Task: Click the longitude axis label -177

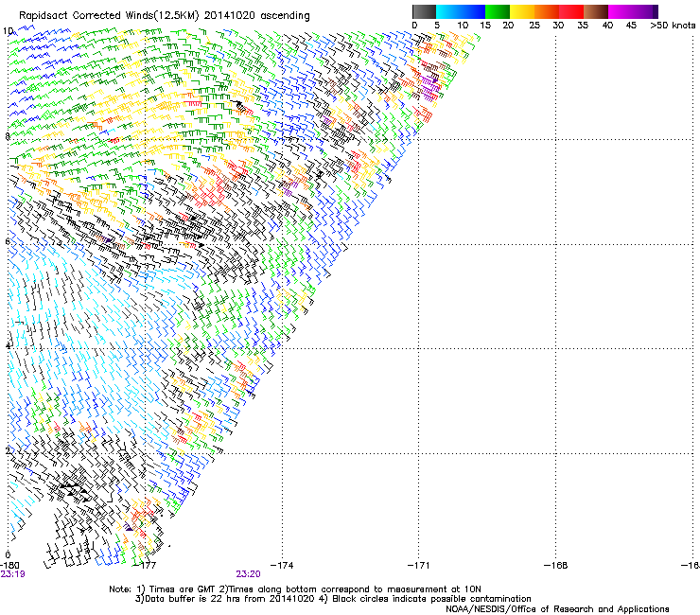Action: click(x=146, y=566)
